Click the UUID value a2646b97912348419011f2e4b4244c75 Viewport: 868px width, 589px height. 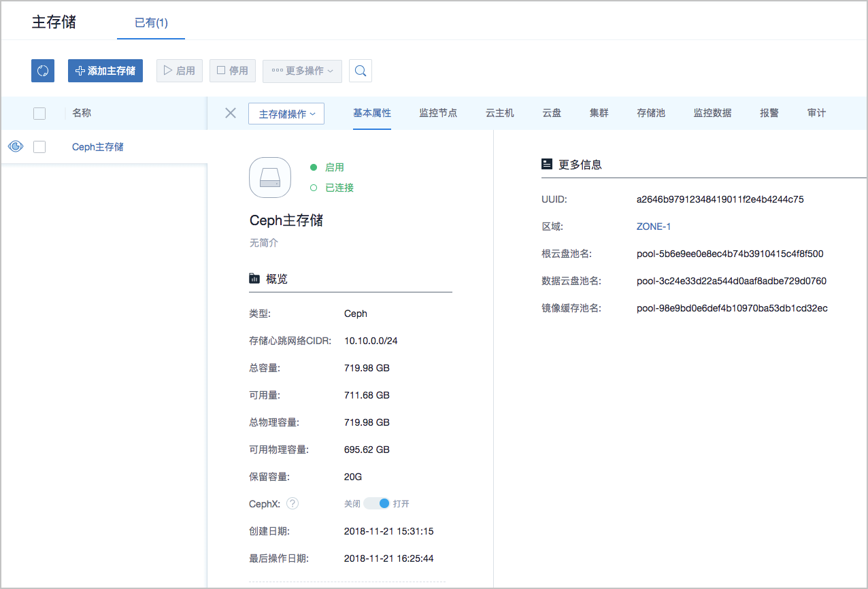(720, 199)
